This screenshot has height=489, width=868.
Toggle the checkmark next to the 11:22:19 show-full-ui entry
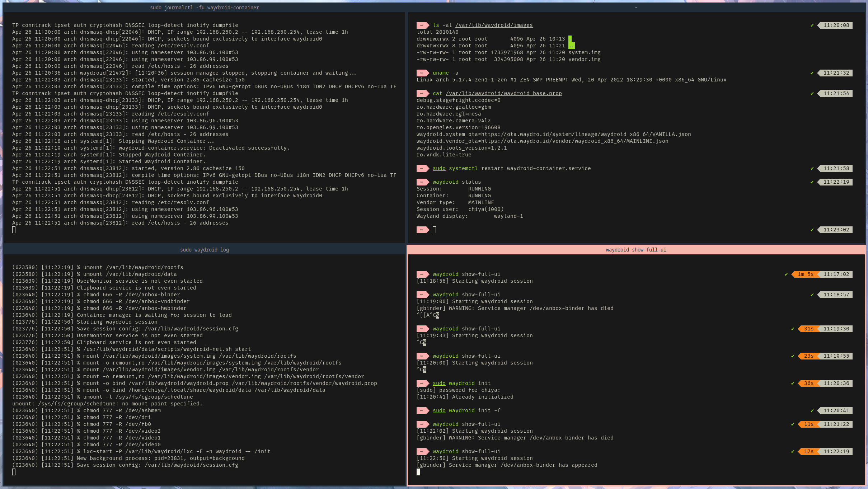793,451
